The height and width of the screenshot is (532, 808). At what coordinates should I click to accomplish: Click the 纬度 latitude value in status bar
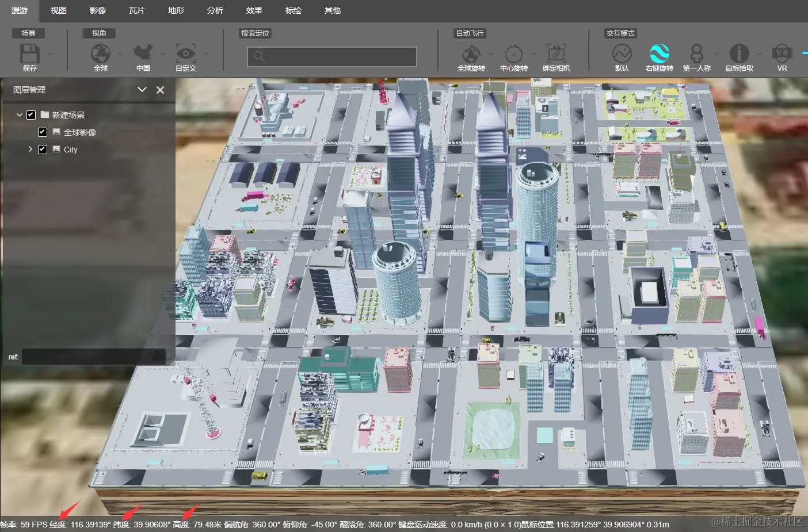point(153,525)
